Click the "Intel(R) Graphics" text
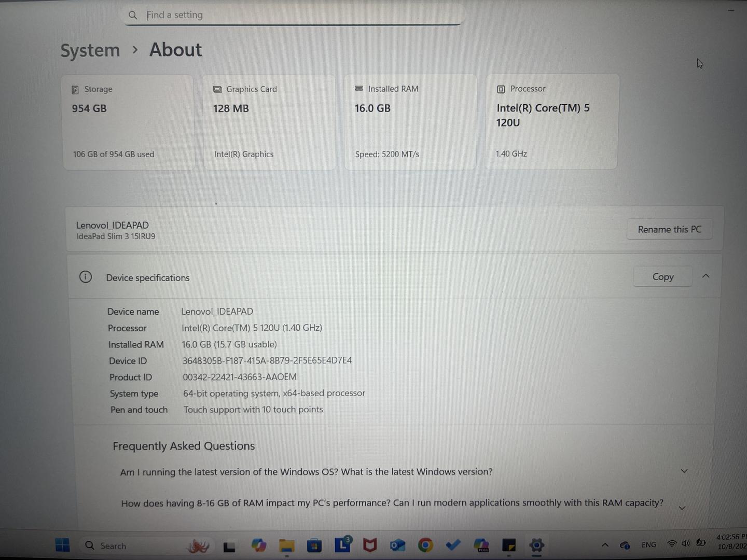747x560 pixels. point(244,154)
